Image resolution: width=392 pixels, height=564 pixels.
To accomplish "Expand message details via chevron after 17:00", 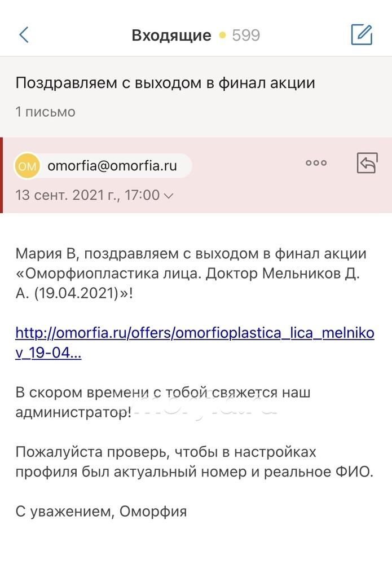I will click(168, 196).
